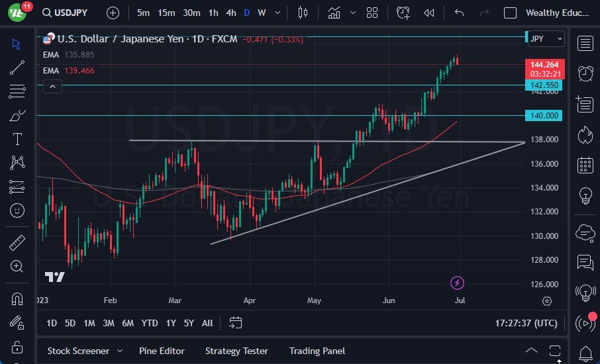Expand the Stock Screener dropdown arrow
This screenshot has width=600, height=364.
[120, 351]
